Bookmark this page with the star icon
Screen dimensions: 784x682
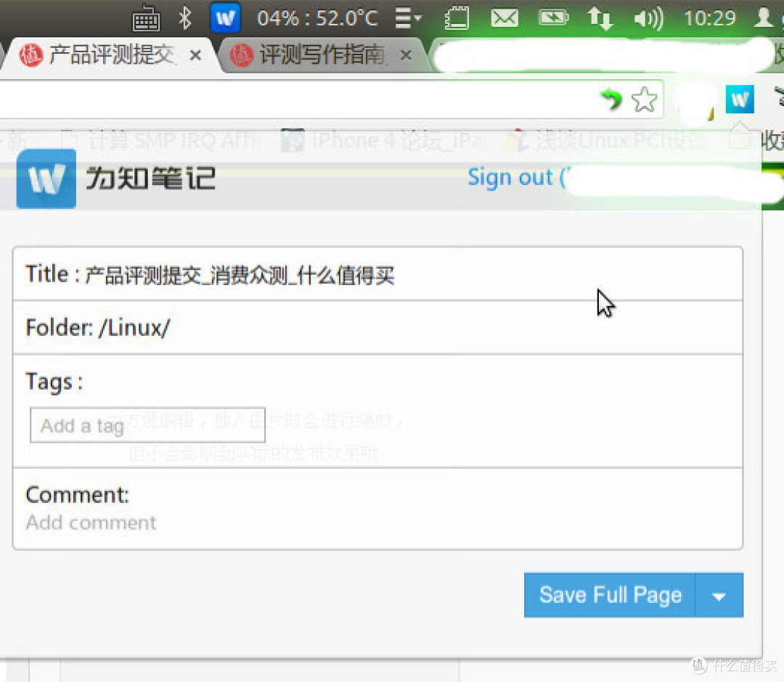(x=644, y=99)
